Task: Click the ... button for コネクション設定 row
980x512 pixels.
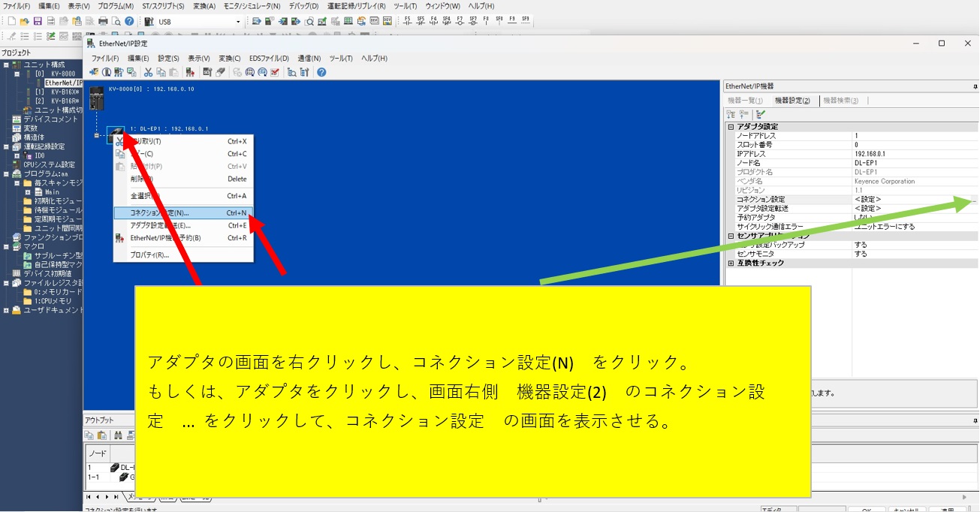Action: click(973, 200)
